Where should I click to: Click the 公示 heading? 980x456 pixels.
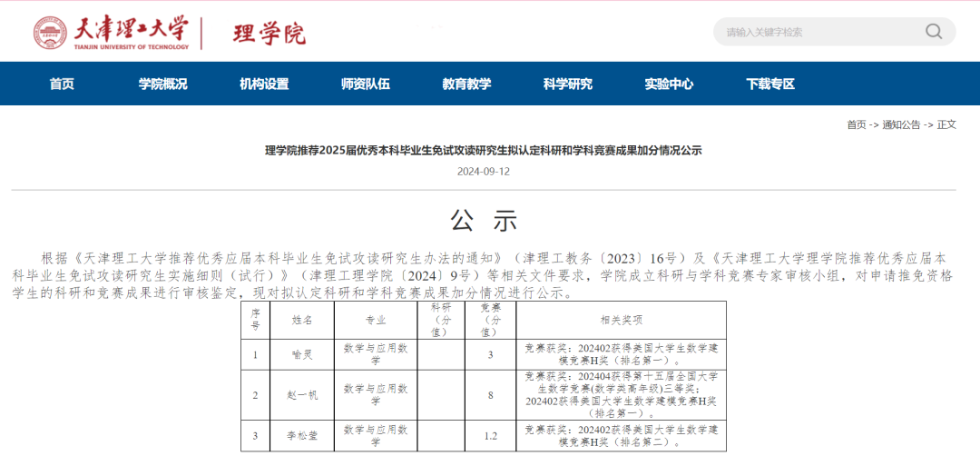point(485,220)
